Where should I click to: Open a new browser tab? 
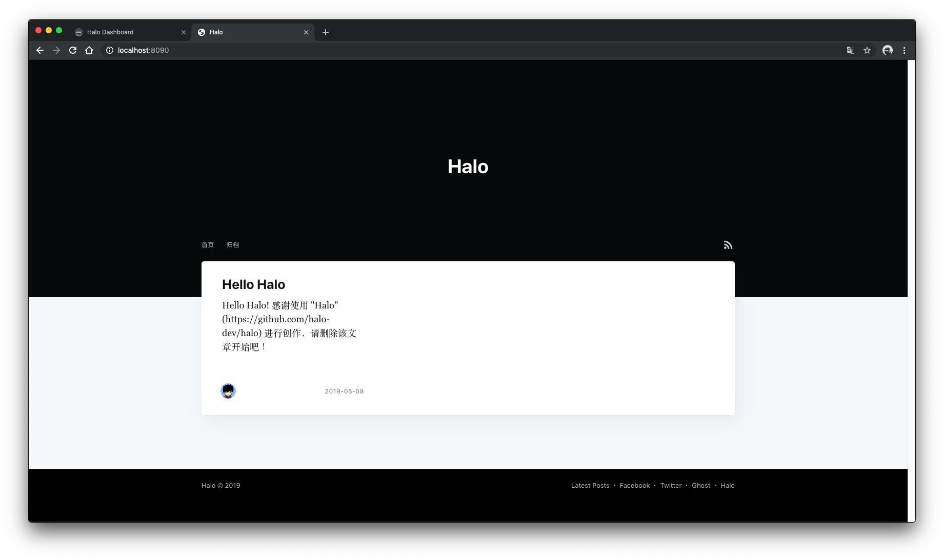[x=326, y=32]
